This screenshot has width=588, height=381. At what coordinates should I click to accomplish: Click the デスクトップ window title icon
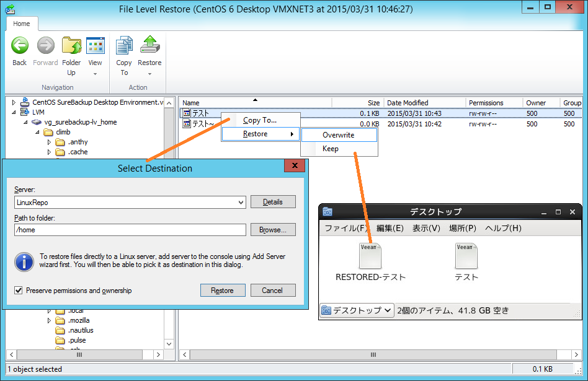click(327, 212)
